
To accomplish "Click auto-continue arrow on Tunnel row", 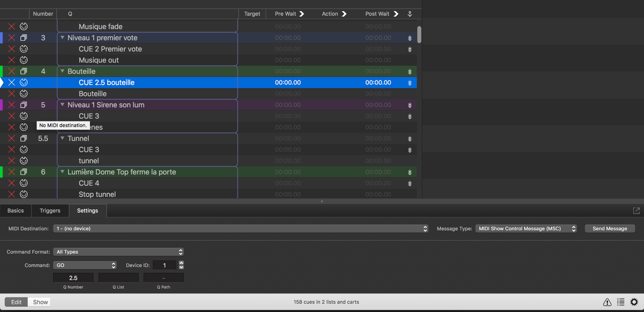I will (x=410, y=139).
